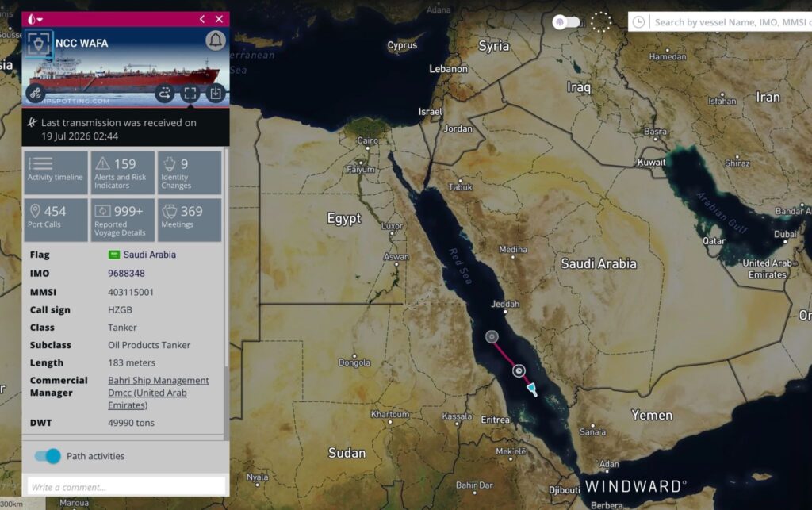Click the vessel type icon beside NCC WAFA

pos(38,44)
